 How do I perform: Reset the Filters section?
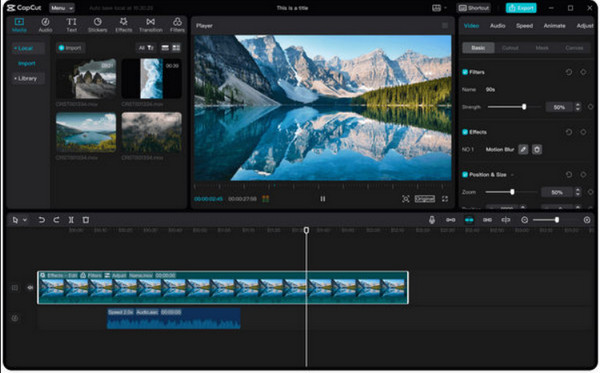tap(569, 72)
